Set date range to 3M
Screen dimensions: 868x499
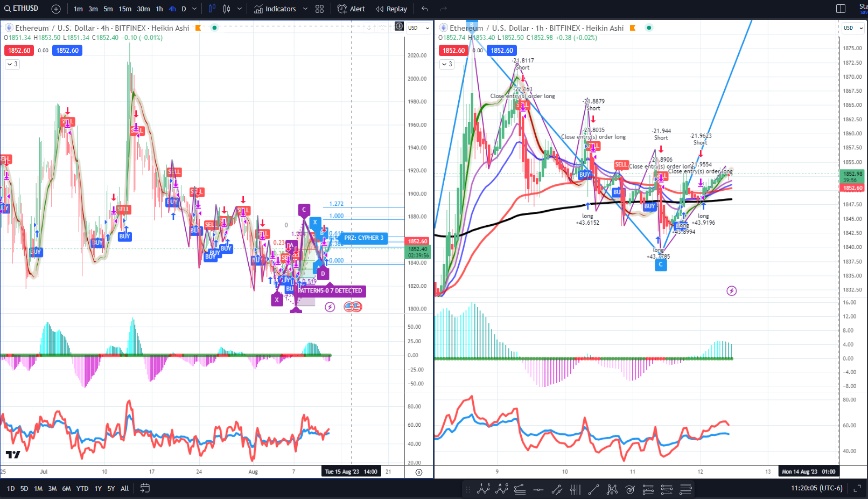[x=52, y=488]
